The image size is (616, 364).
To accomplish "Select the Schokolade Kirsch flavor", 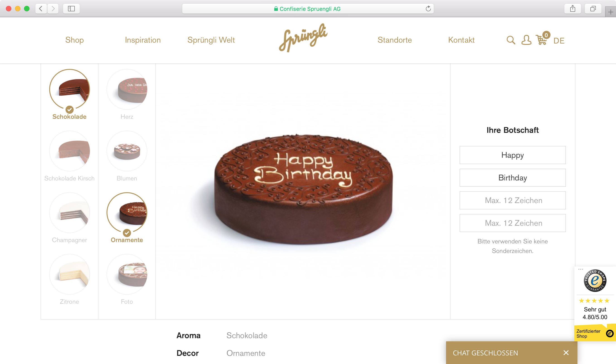I will tap(69, 156).
